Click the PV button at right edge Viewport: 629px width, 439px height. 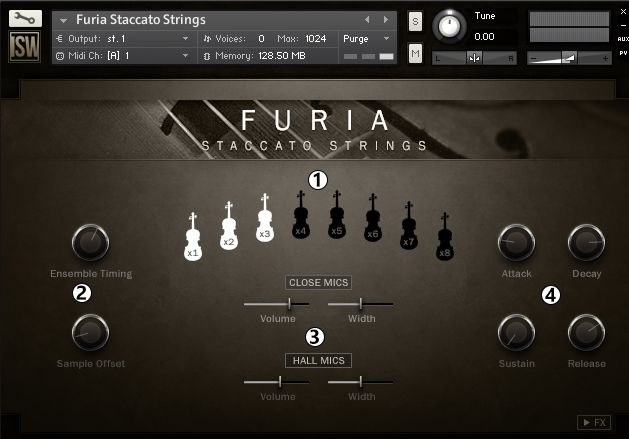point(623,53)
